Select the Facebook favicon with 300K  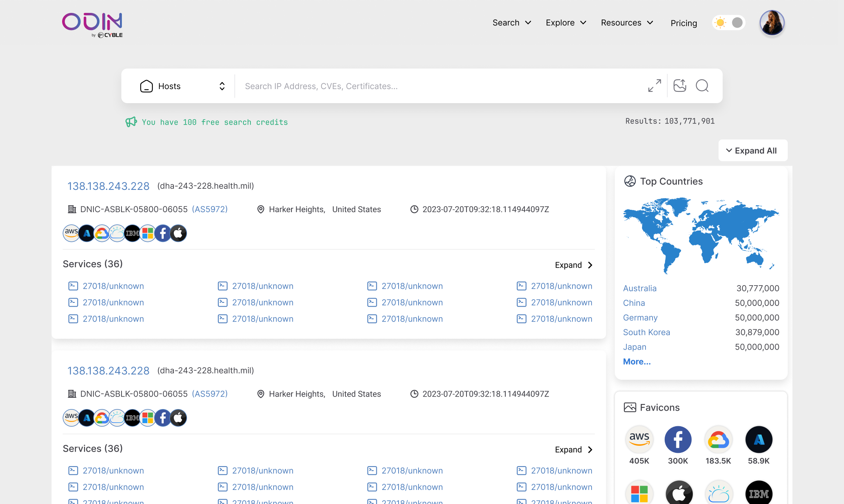pyautogui.click(x=678, y=440)
